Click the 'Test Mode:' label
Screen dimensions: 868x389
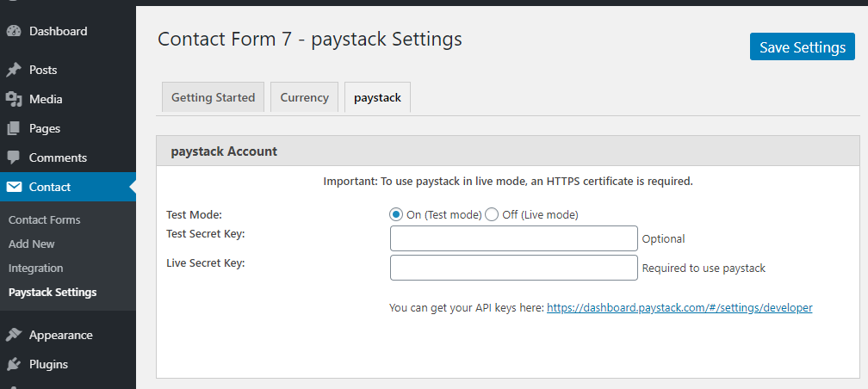point(194,214)
